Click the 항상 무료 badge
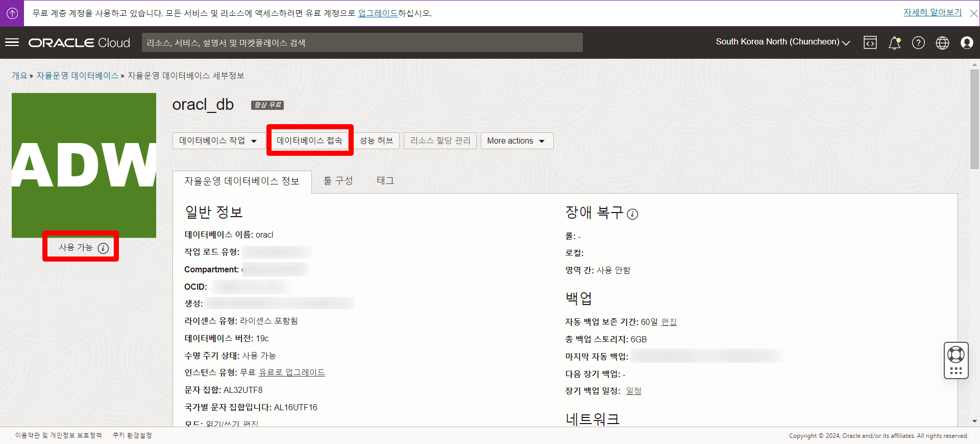Screen dimensions: 980x444 pos(267,105)
